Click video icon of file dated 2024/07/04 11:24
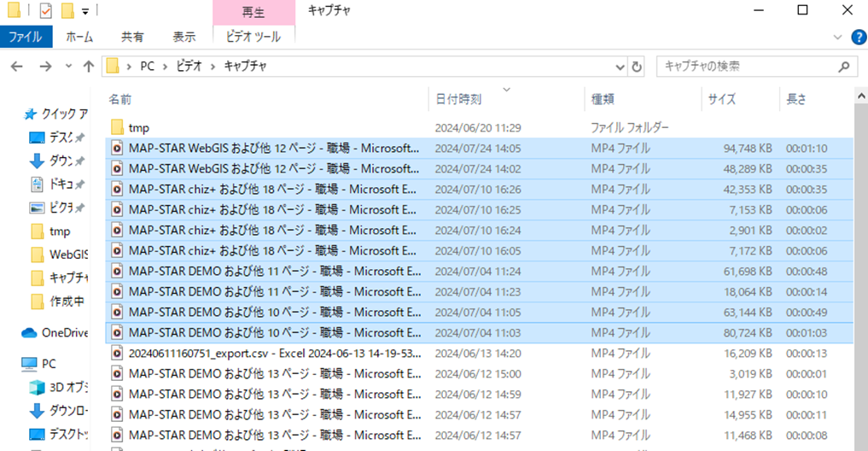The height and width of the screenshot is (451, 868). 117,271
